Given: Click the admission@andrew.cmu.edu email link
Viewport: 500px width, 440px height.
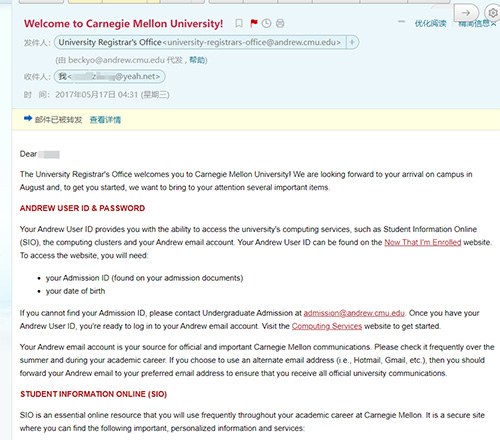Looking at the screenshot, I should pos(354,313).
